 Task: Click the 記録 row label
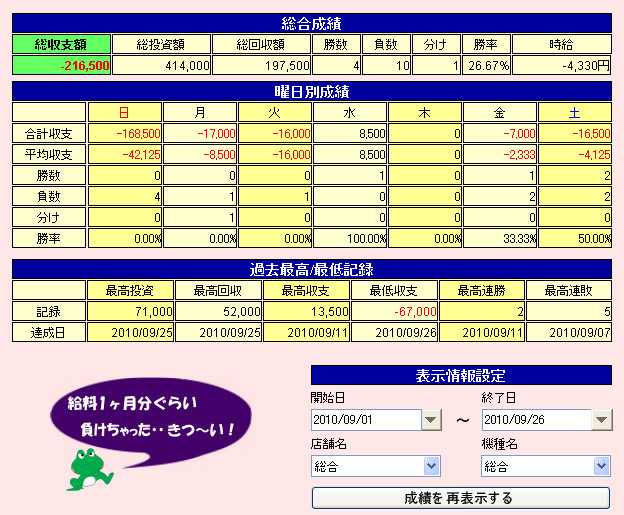(49, 311)
